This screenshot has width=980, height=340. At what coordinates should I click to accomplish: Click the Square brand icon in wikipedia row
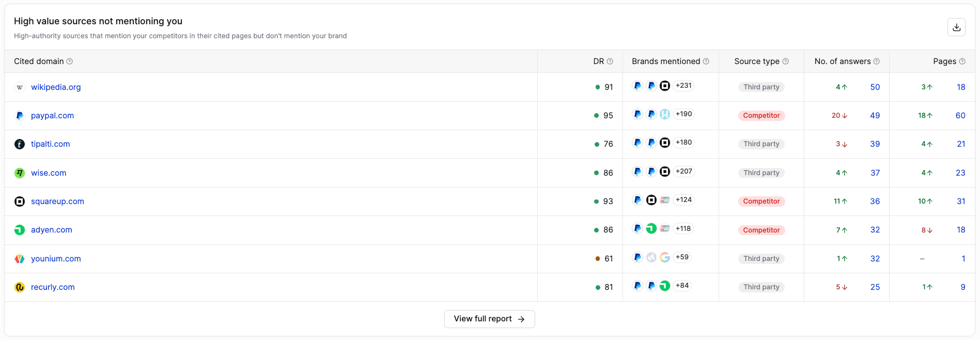point(665,86)
